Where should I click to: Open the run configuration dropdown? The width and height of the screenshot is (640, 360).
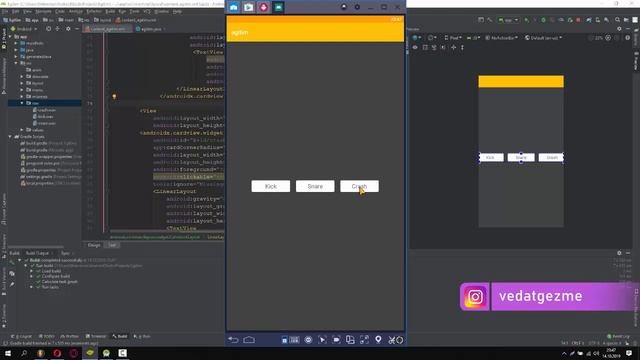[508, 20]
